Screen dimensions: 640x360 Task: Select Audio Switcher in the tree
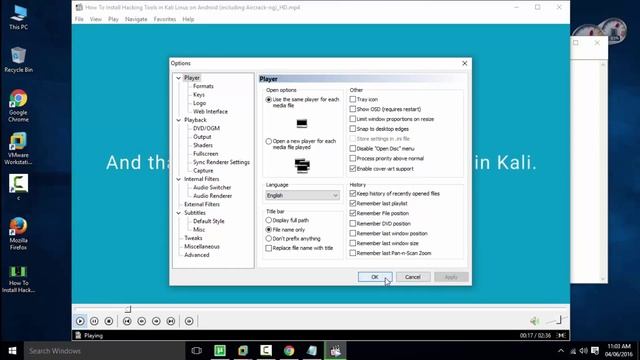[x=212, y=187]
